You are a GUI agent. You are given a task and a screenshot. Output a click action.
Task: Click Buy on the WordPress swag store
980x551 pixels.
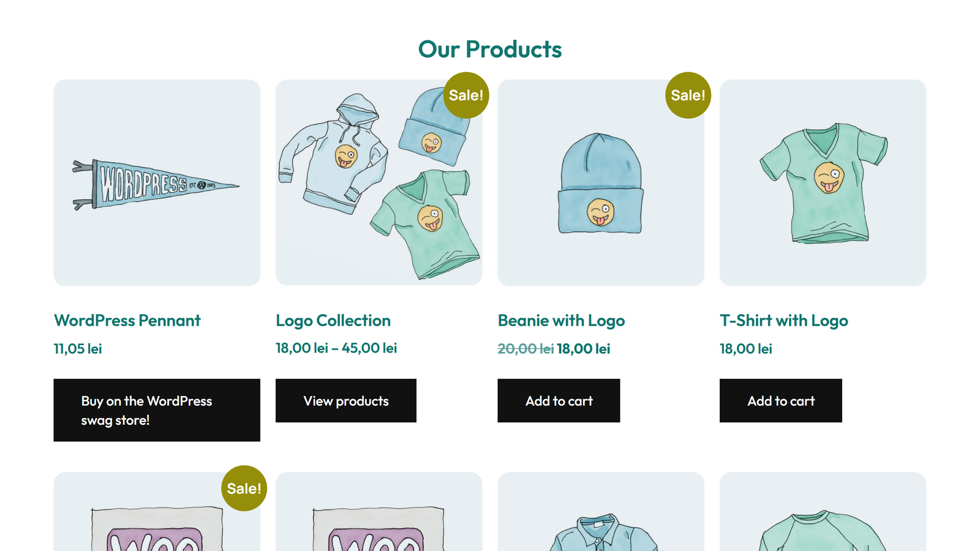[157, 410]
